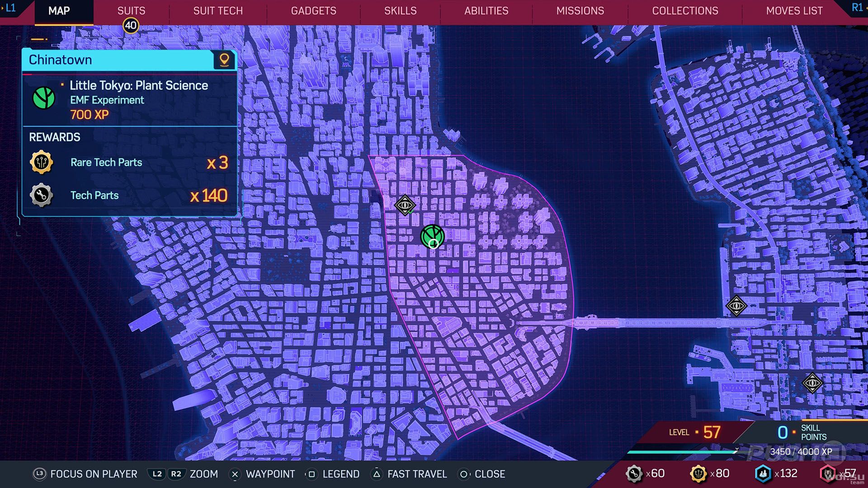Select the green Plant Science mission marker

click(x=432, y=236)
